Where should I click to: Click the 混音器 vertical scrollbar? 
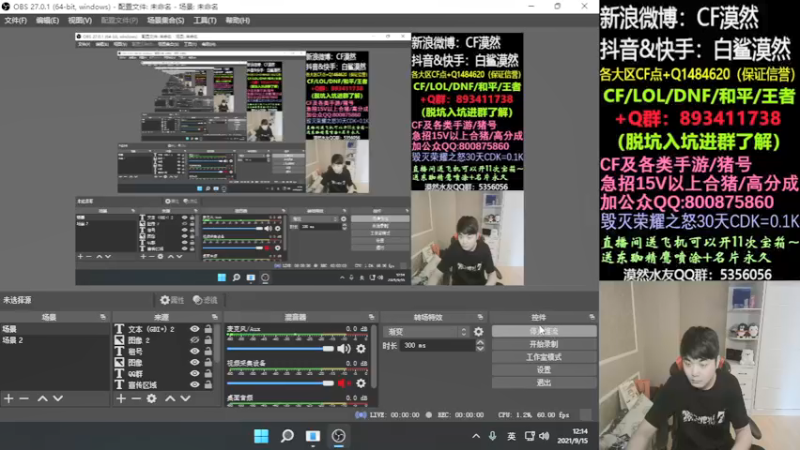374,357
